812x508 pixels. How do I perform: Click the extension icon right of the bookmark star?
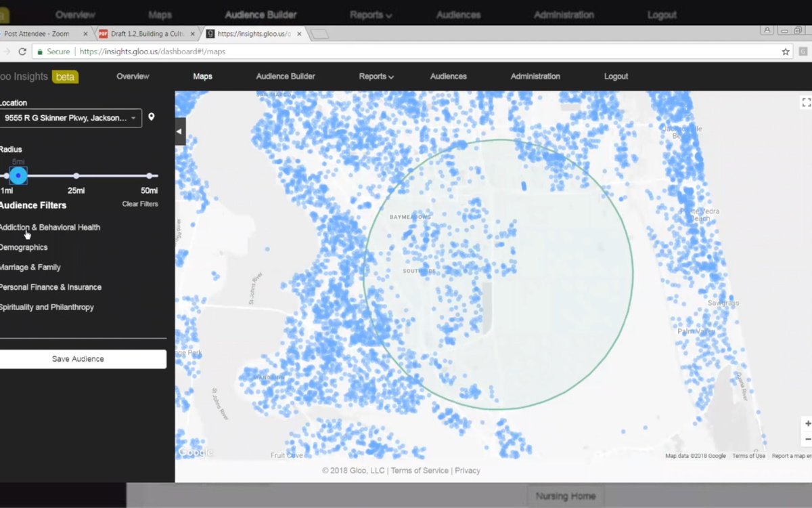803,51
